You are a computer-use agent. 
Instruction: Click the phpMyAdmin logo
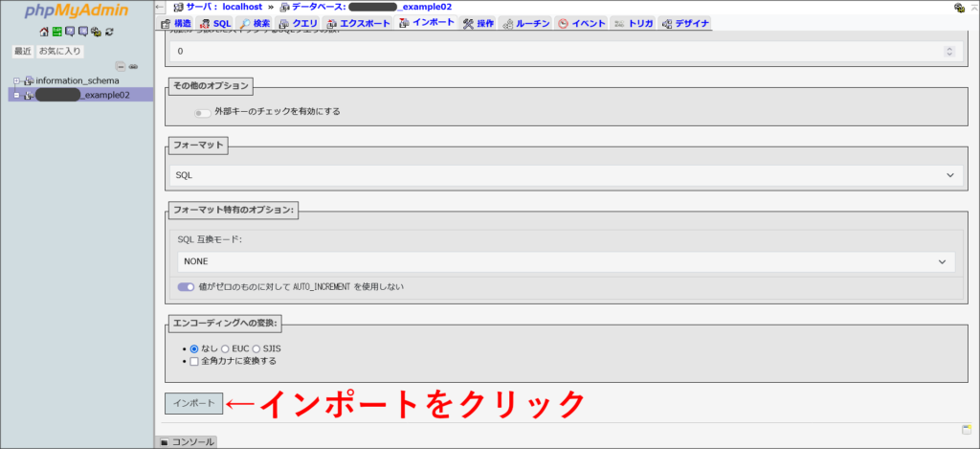(x=77, y=11)
